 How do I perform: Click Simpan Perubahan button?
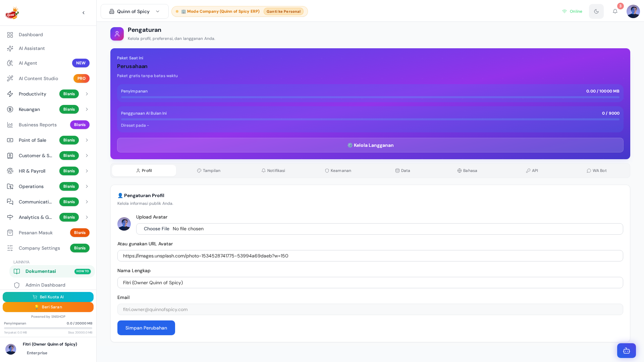(x=146, y=328)
